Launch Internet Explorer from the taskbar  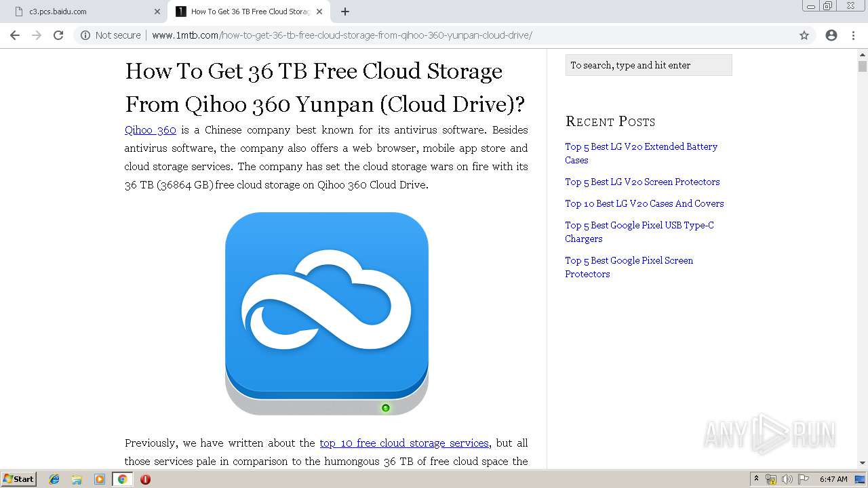pos(54,479)
